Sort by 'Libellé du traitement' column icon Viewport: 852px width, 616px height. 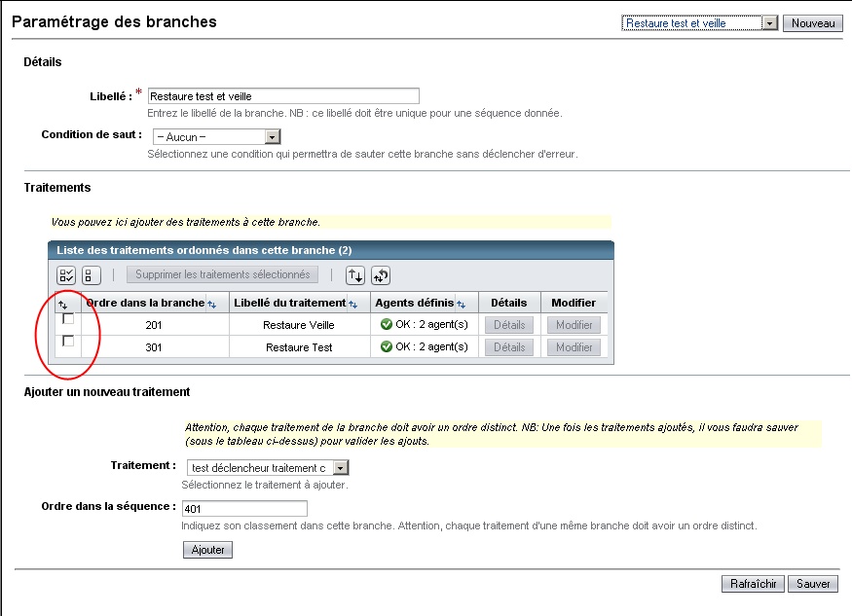(353, 304)
